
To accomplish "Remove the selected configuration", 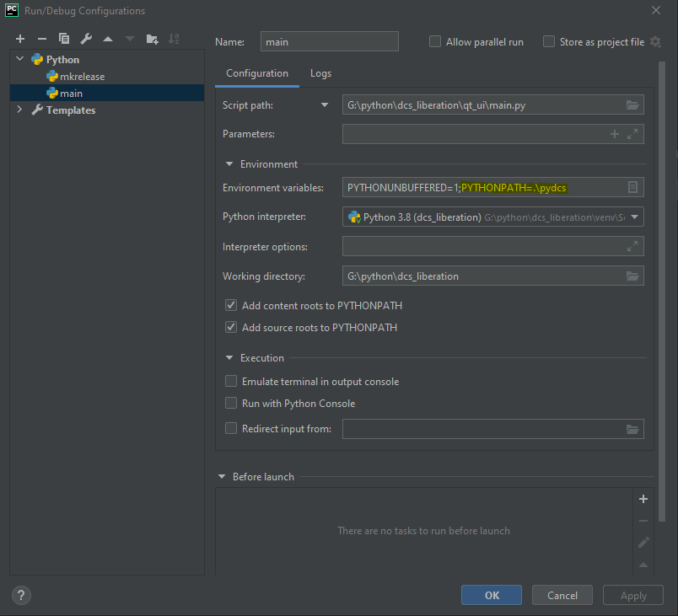I will [x=41, y=38].
